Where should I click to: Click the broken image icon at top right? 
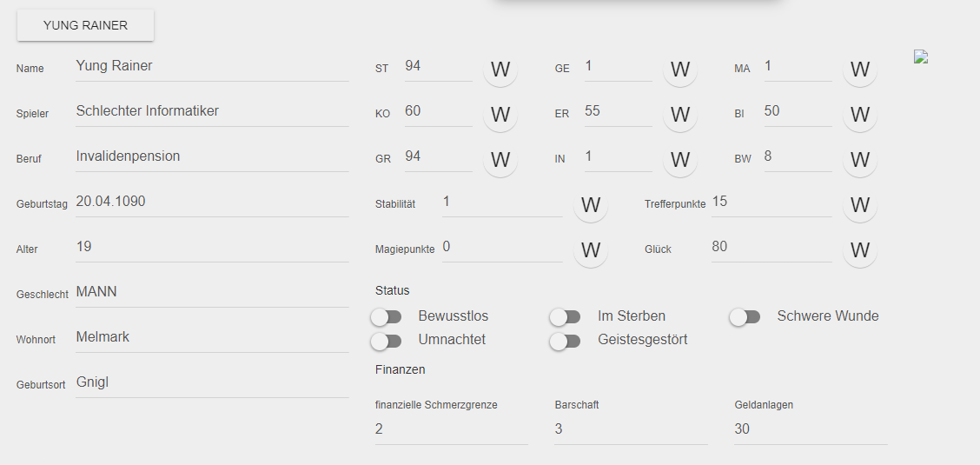921,56
